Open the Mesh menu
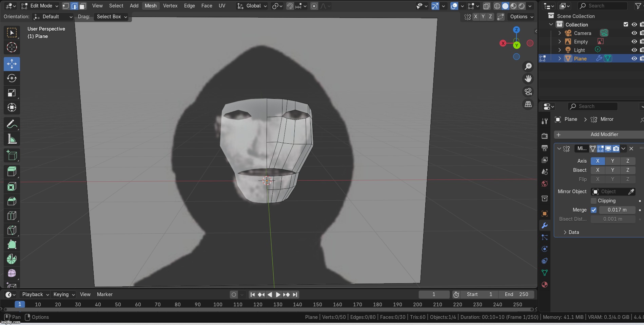This screenshot has height=325, width=644. [151, 6]
